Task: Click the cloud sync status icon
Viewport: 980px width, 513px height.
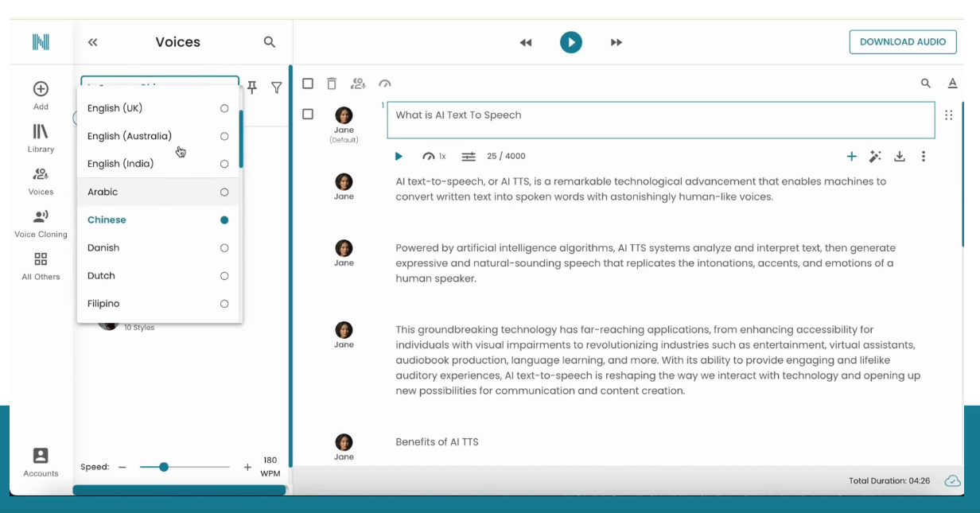Action: 952,480
